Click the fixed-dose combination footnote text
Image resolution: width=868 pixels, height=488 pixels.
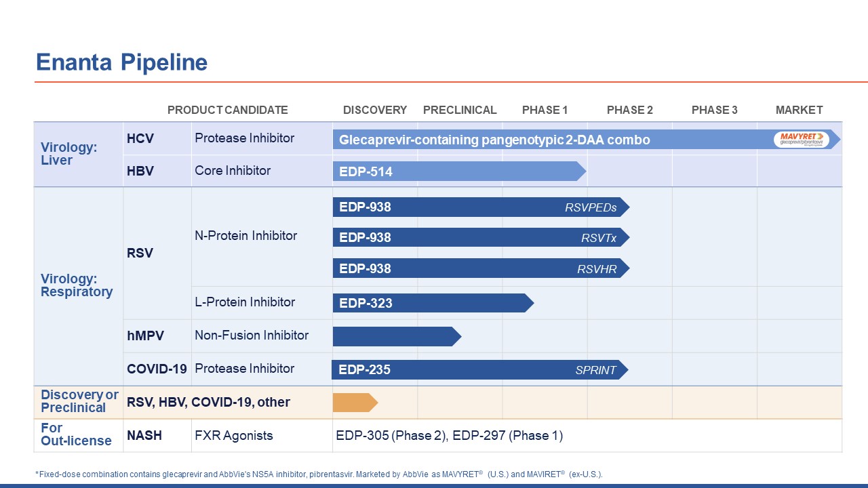[319, 474]
